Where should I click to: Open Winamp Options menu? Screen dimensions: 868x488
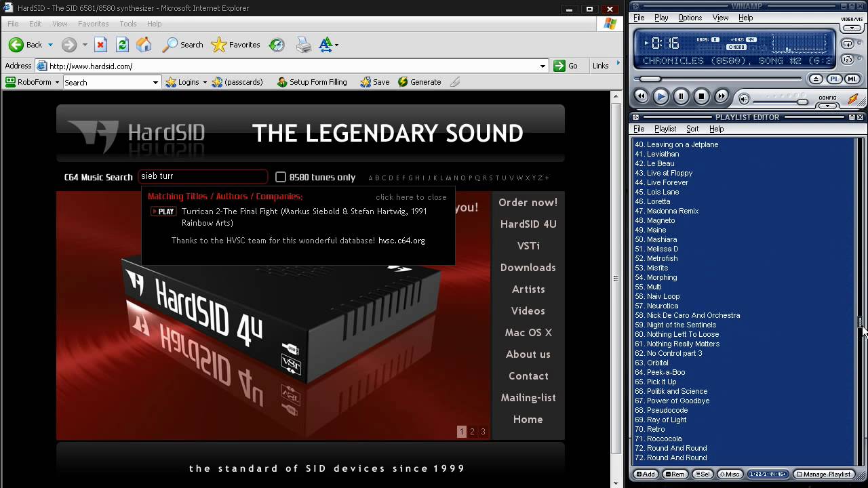click(x=690, y=18)
